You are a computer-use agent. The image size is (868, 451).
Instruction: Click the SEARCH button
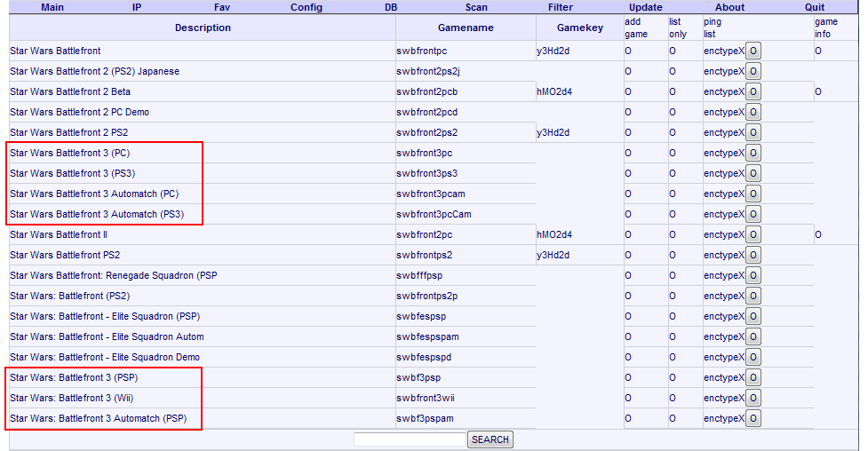point(490,439)
